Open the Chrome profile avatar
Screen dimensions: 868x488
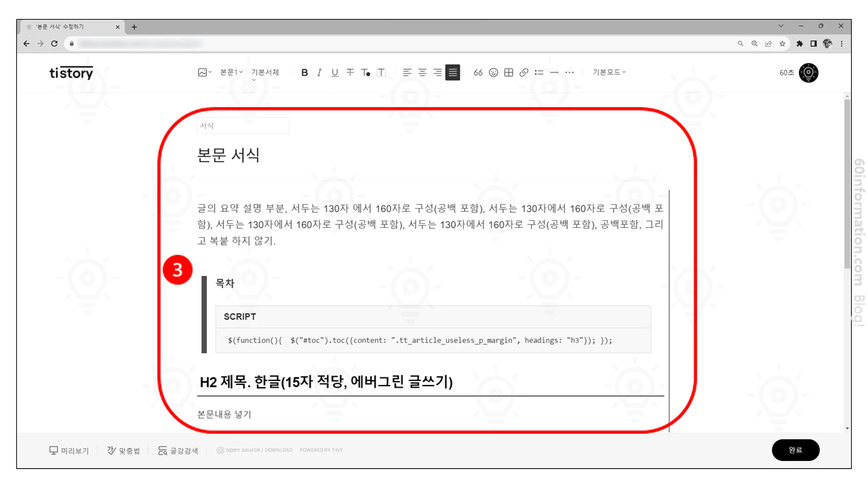coord(827,43)
